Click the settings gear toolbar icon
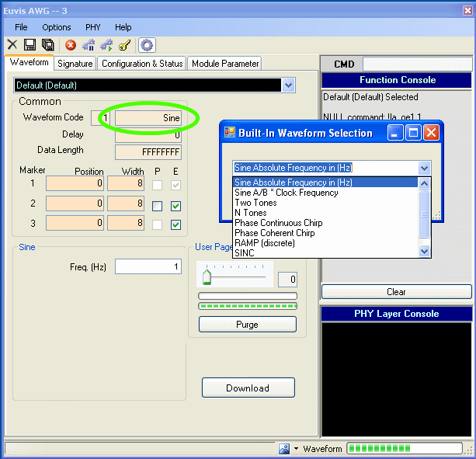 (147, 45)
